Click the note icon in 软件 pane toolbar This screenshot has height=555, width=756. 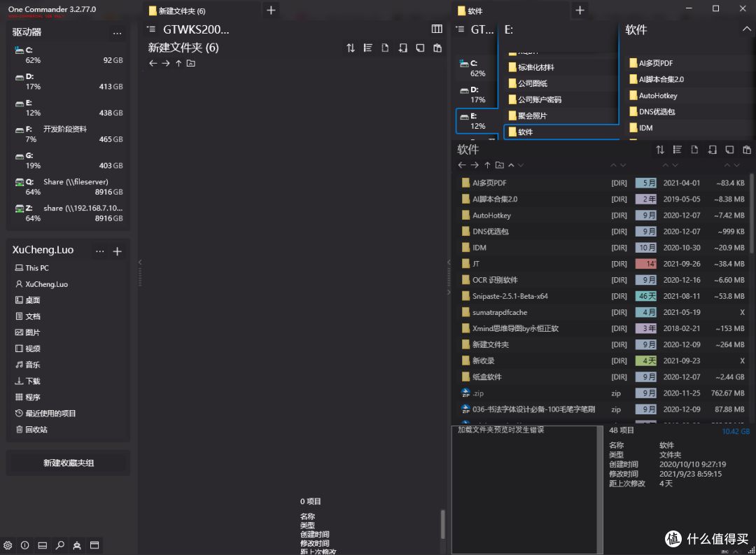(x=729, y=150)
